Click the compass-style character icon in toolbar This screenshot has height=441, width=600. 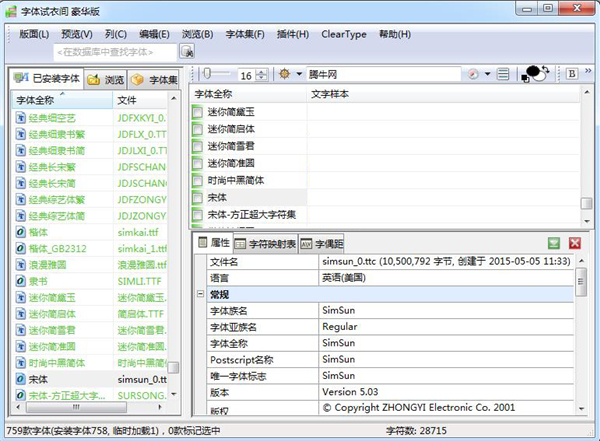[473, 75]
